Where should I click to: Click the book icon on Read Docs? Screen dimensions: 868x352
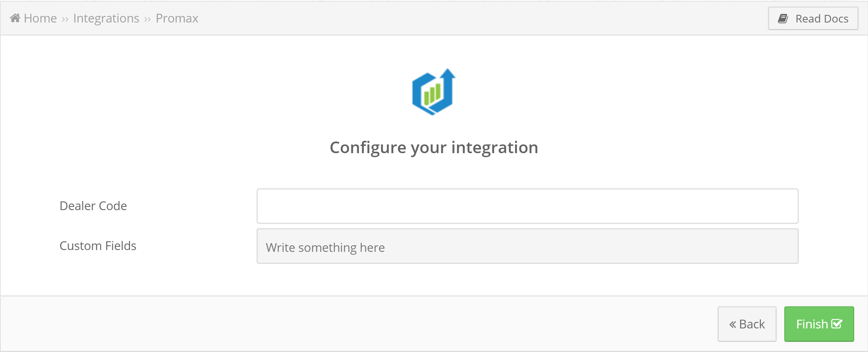click(783, 19)
